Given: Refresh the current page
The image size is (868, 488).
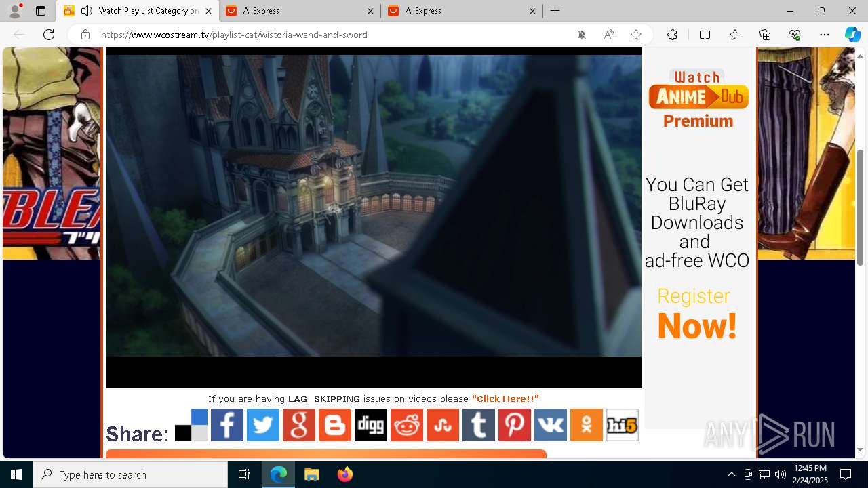Looking at the screenshot, I should (x=49, y=35).
